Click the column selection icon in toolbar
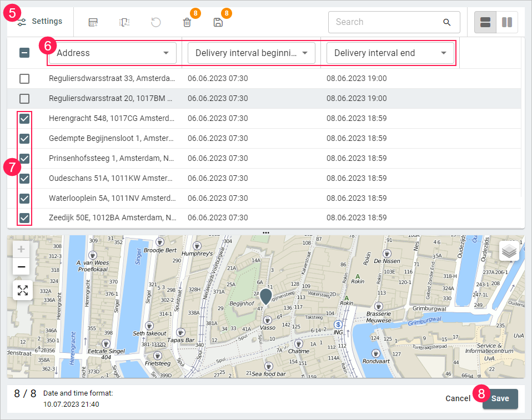This screenshot has height=420, width=532. pyautogui.click(x=124, y=22)
